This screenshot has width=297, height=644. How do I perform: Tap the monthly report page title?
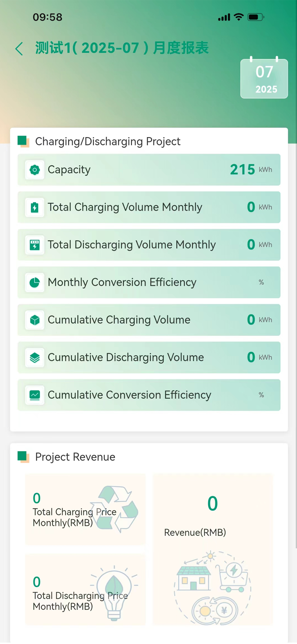122,48
